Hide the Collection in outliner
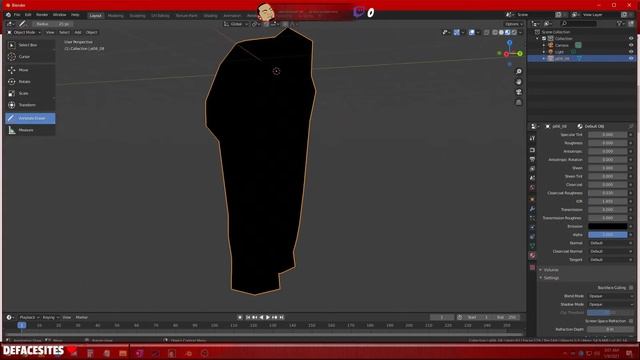 click(x=631, y=39)
